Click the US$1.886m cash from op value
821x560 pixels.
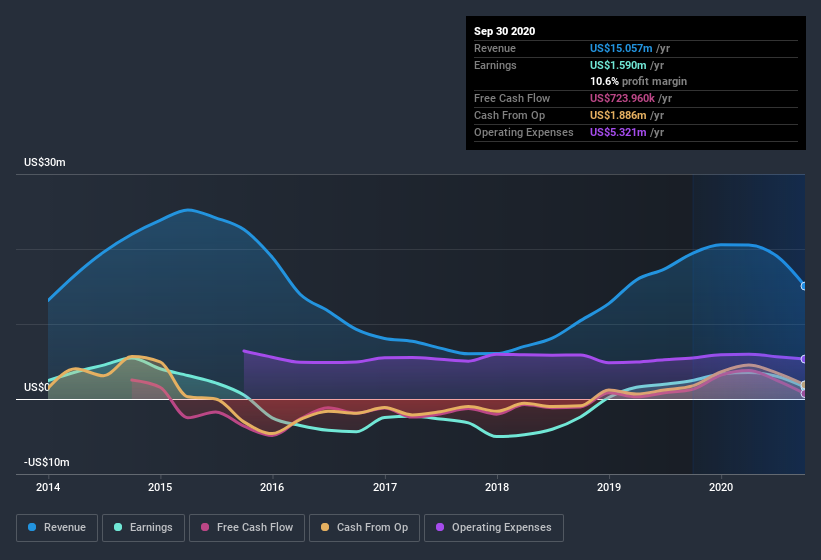618,115
